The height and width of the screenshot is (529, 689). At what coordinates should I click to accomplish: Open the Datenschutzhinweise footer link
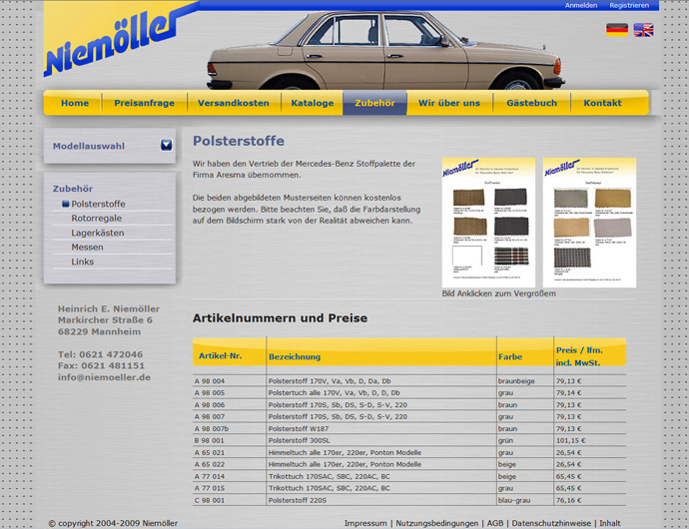click(551, 523)
